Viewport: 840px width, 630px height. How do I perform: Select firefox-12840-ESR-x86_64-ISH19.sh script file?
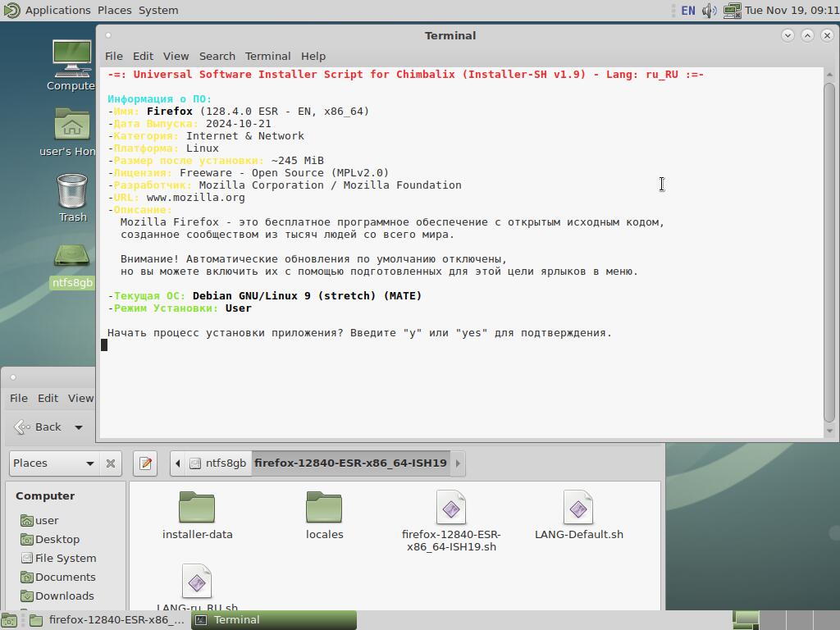tap(450, 520)
